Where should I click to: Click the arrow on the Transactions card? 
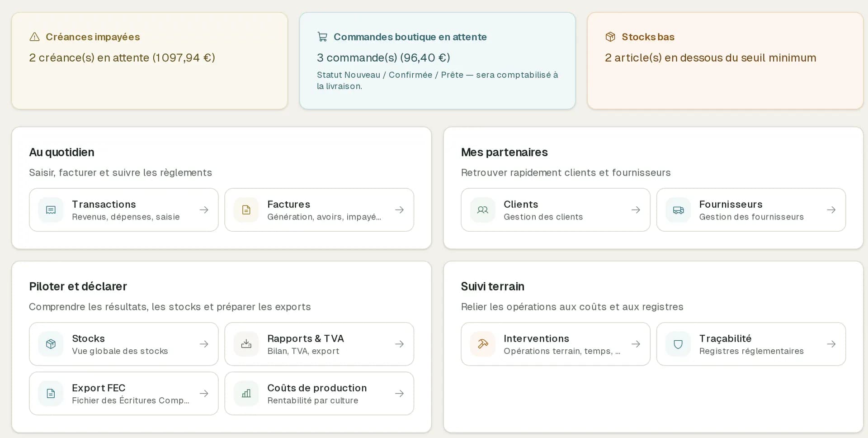coord(204,210)
